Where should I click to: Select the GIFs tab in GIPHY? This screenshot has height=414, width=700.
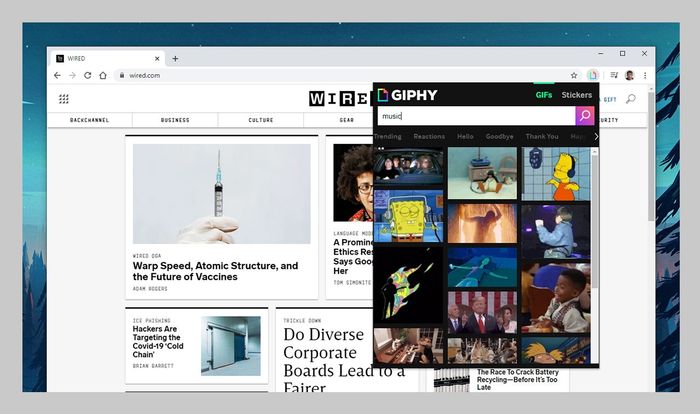coord(544,95)
